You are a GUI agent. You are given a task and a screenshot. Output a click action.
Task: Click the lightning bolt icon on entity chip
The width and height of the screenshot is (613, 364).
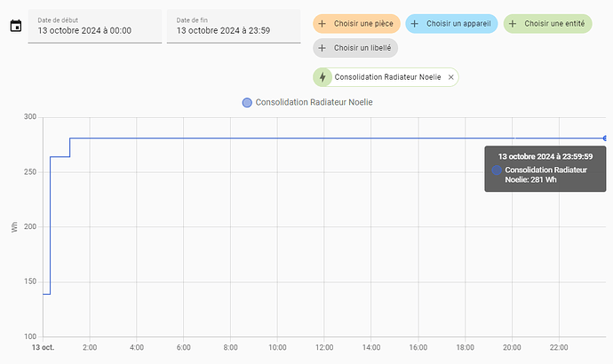[x=322, y=77]
